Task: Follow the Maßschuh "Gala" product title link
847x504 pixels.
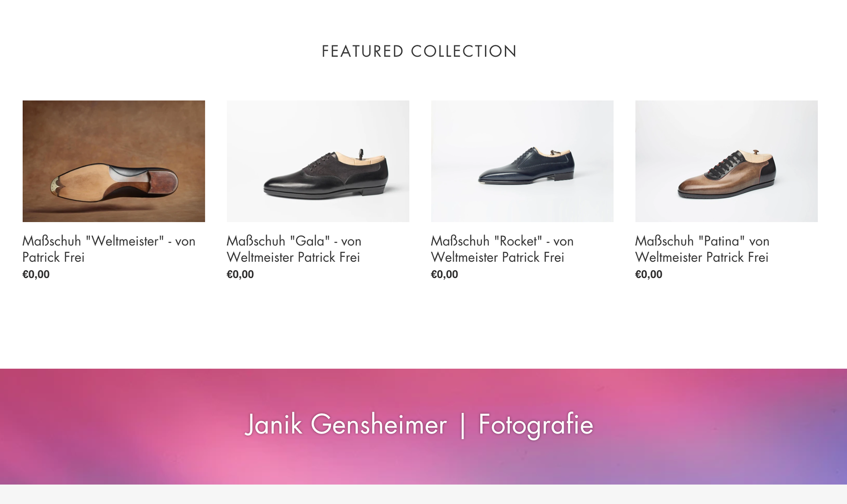Action: 294,249
